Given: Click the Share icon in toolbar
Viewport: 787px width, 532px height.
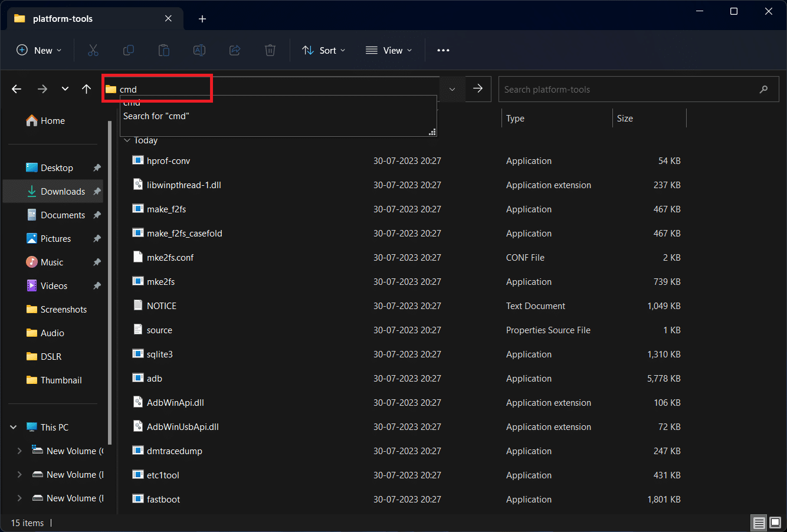Looking at the screenshot, I should (235, 51).
